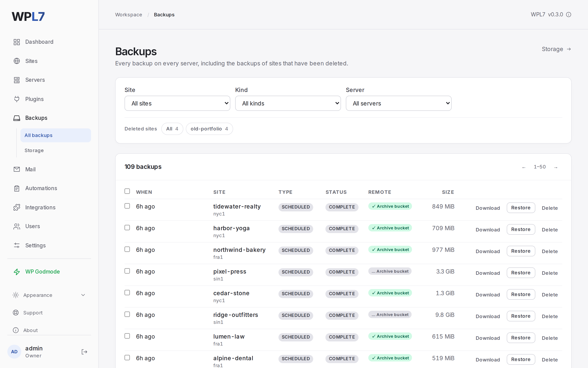The image size is (588, 368).
Task: Restore the tidewater-realty backup
Action: (521, 208)
